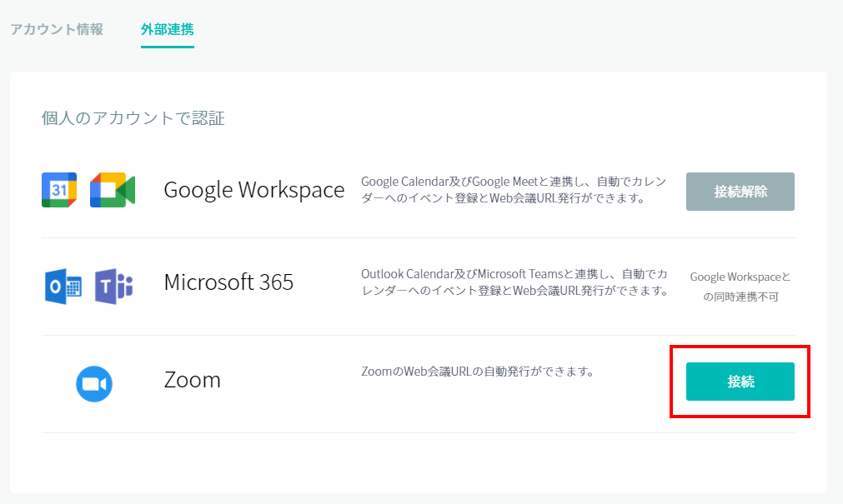Click the Zoom camera icon
Screen dimensions: 843x504
[94, 384]
